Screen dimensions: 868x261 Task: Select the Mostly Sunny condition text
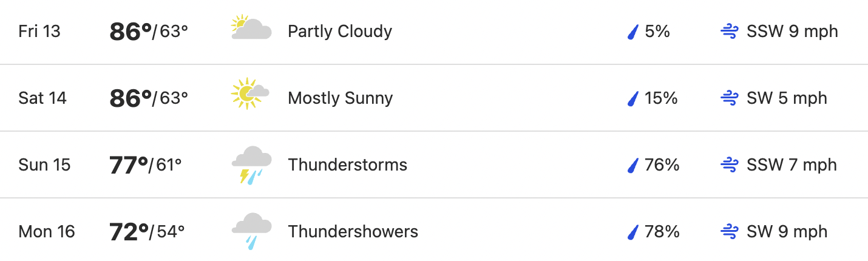coord(341,98)
